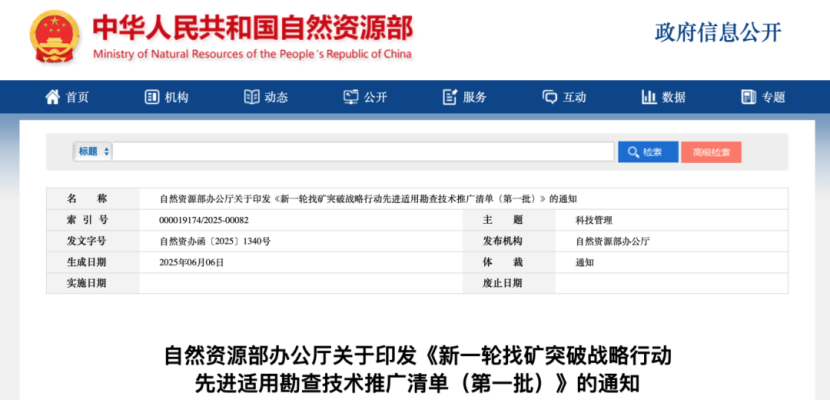Click the 数据 bar chart icon
Viewport: 830px width, 400px height.
point(649,97)
